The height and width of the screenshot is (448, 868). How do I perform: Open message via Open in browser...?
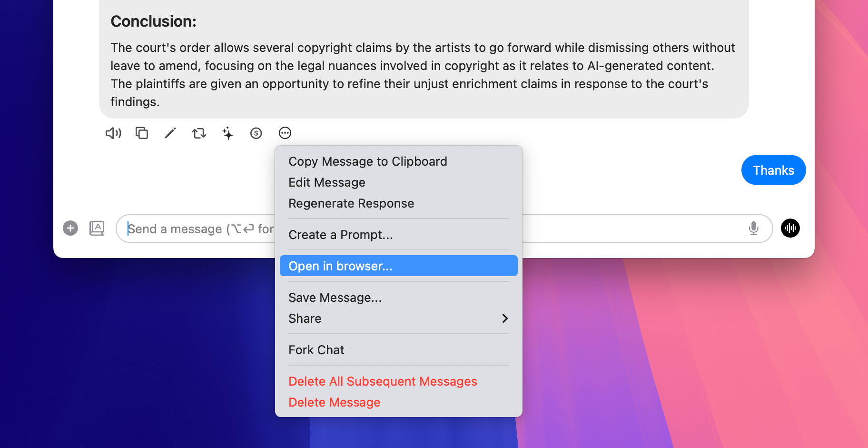pos(399,266)
